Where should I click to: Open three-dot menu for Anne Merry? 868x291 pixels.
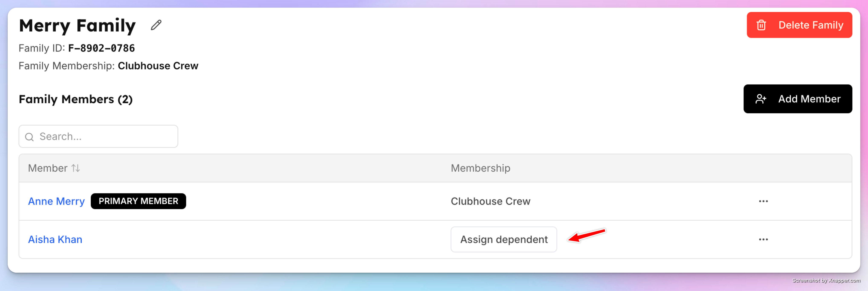[763, 201]
